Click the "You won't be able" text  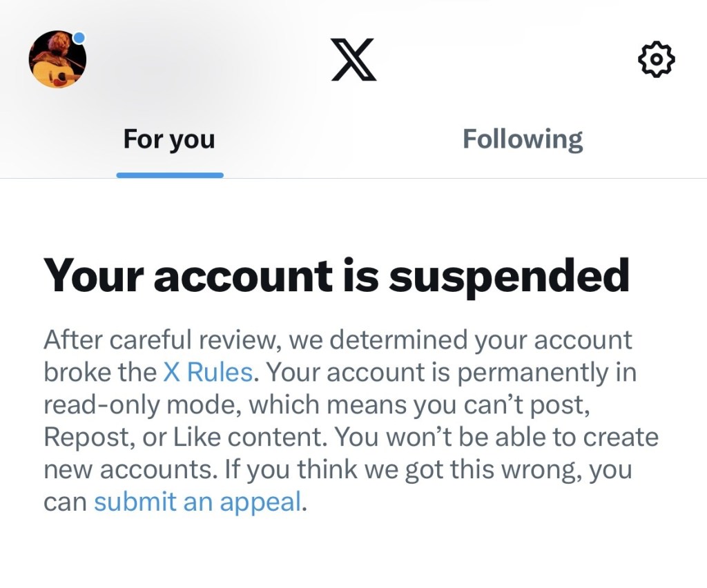click(x=445, y=438)
